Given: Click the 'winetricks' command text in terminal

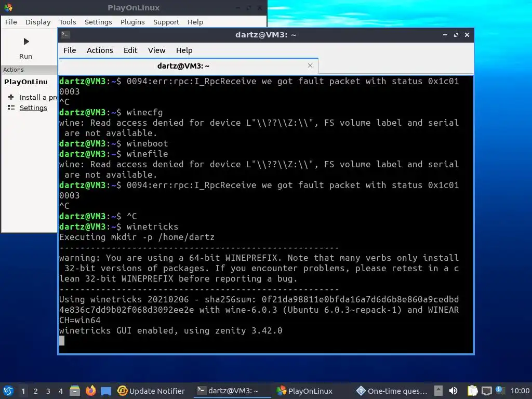Looking at the screenshot, I should [x=152, y=227].
